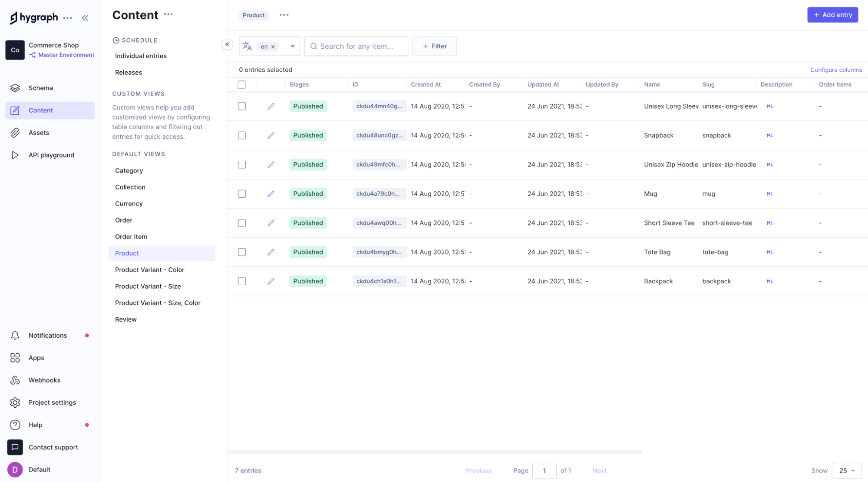Open the Schema section
Image resolution: width=868 pixels, height=482 pixels.
coord(40,88)
